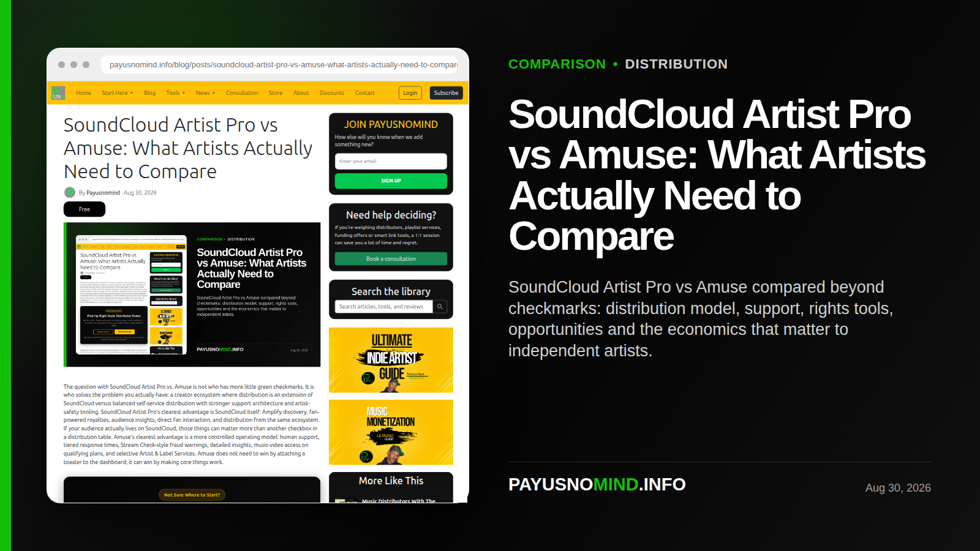980x551 pixels.
Task: Open the Discounts nav link
Action: 332,93
